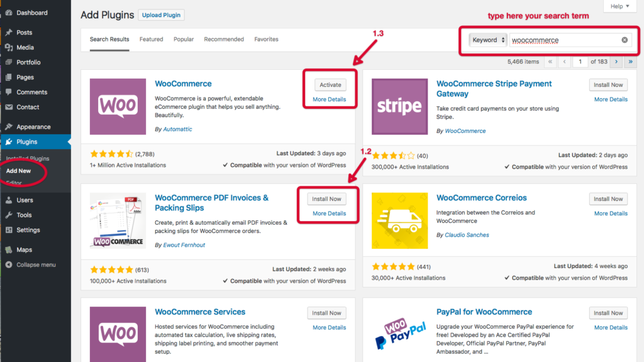Click the Appearance brush icon
The image size is (644, 362).
coord(9,127)
